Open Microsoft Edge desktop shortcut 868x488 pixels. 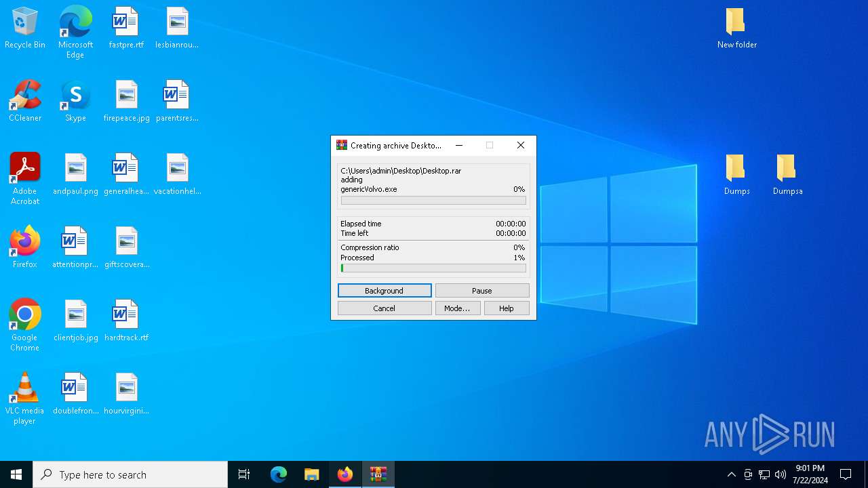point(75,33)
